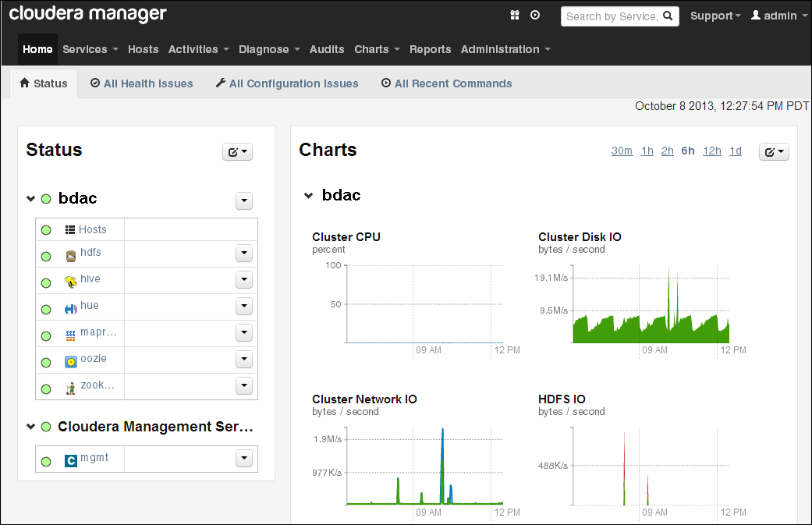This screenshot has height=525, width=812.
Task: Open Status panel edit dropdown
Action: coord(237,151)
